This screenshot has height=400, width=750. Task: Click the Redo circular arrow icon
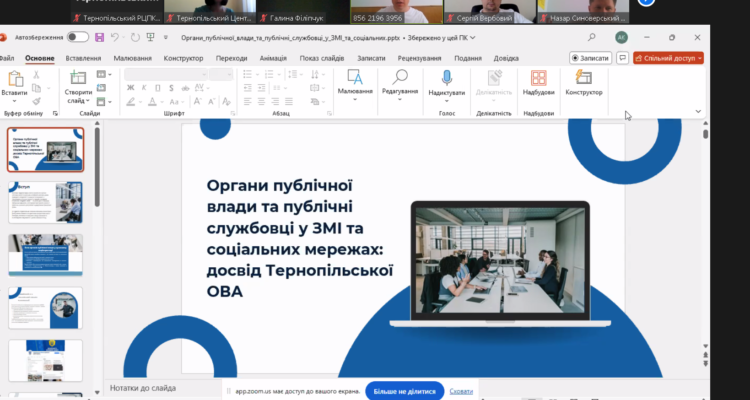click(x=135, y=37)
